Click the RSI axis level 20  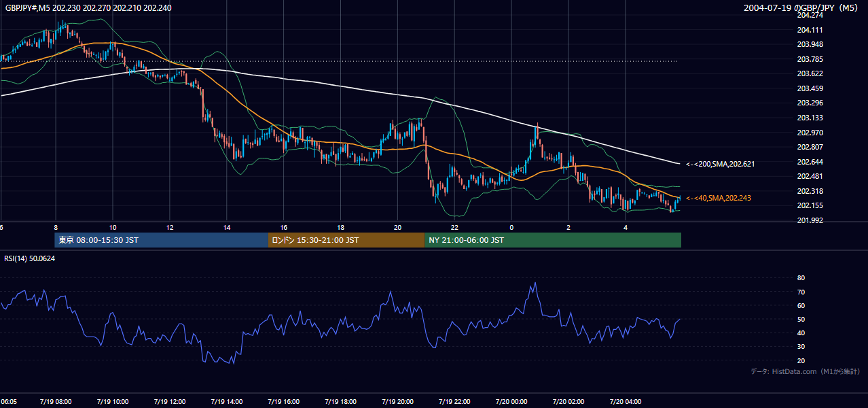(x=801, y=361)
